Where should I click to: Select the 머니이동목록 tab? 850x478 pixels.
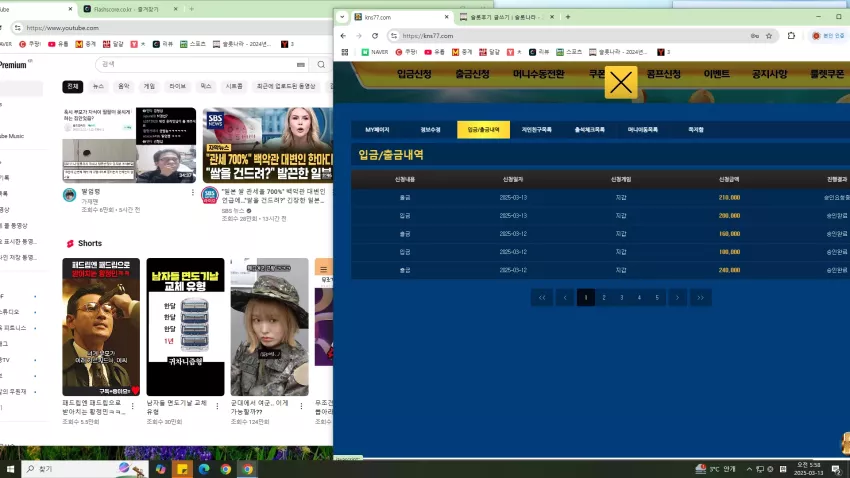coord(643,130)
